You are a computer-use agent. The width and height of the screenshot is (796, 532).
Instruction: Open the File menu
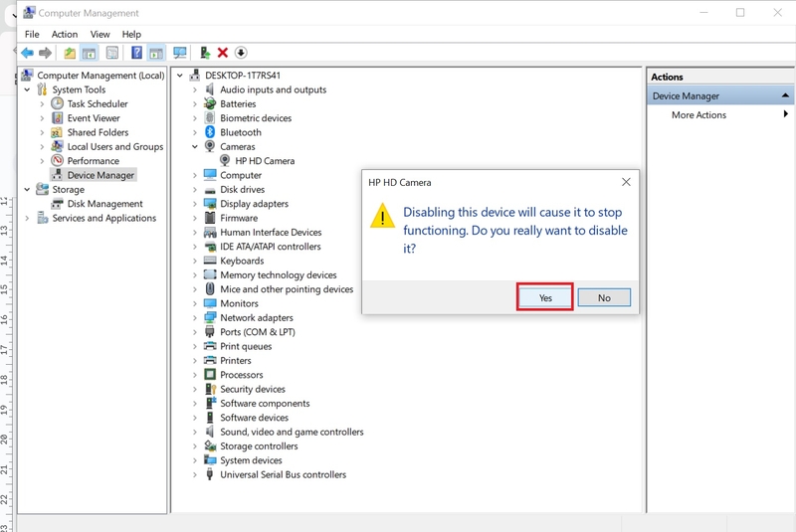pos(32,35)
